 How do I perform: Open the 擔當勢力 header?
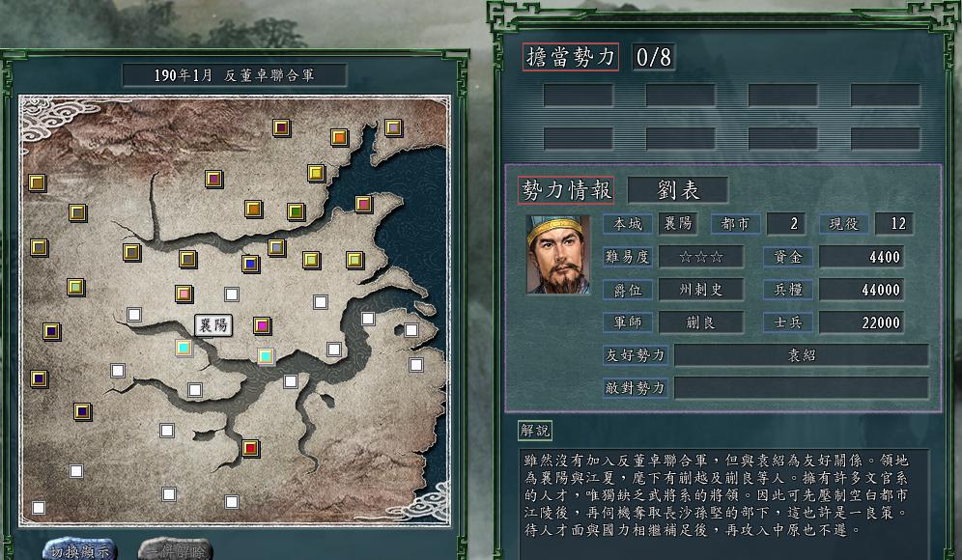coord(571,57)
